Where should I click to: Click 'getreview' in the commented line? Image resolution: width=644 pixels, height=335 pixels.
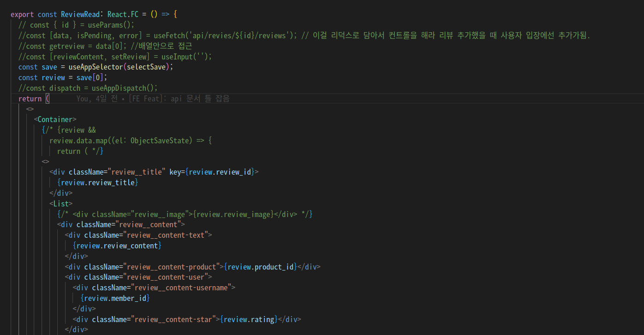(x=66, y=46)
